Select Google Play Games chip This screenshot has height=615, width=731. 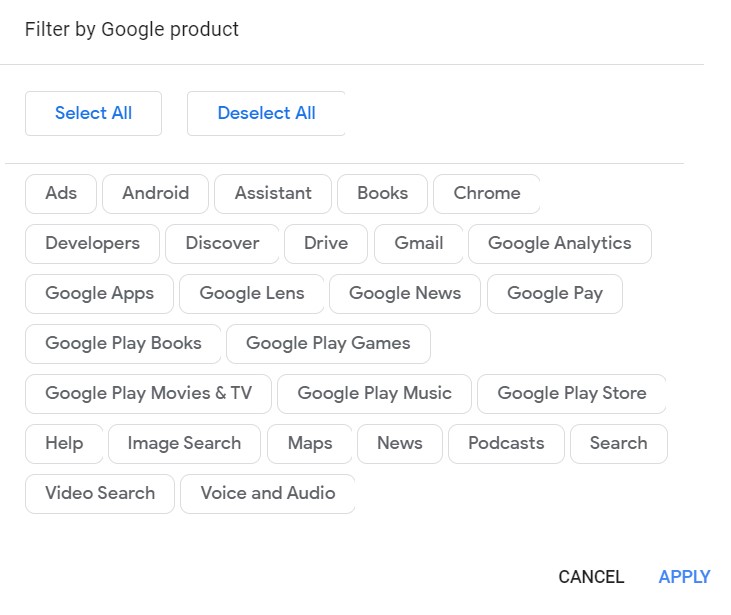pos(328,344)
